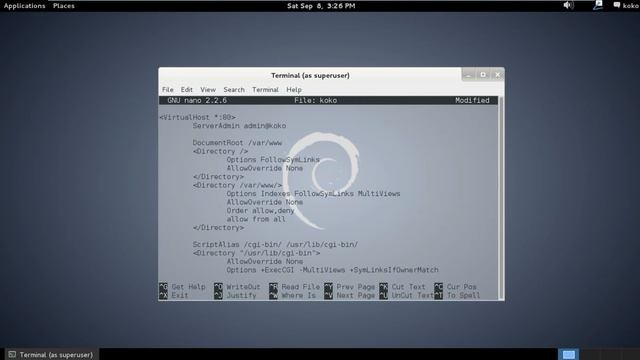Open the Terminal menu in menu bar
This screenshot has height=360, width=640.
coord(265,90)
